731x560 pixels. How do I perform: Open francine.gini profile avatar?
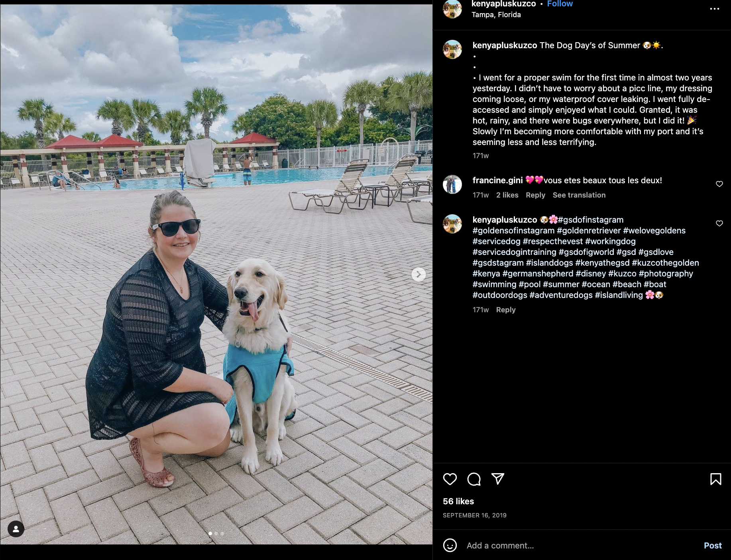tap(452, 184)
